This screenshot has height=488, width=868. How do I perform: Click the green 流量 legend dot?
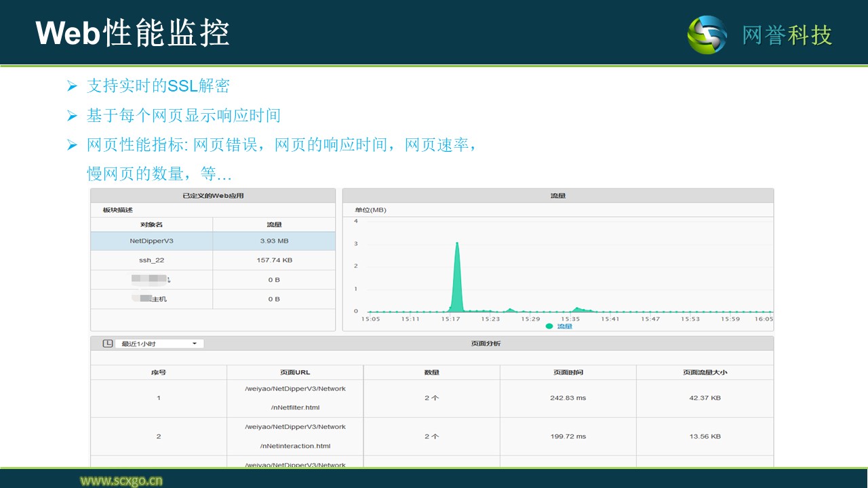549,326
